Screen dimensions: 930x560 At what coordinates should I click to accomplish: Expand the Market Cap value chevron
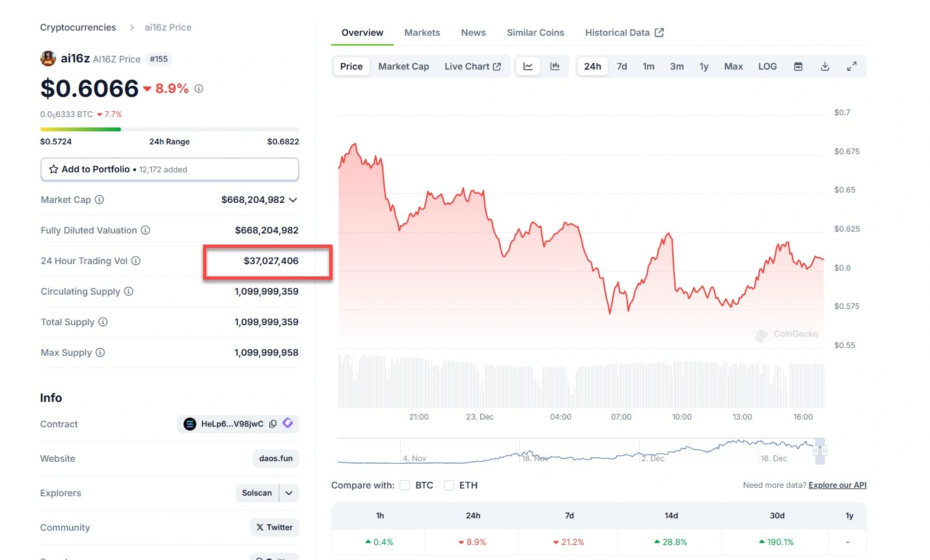(x=293, y=200)
